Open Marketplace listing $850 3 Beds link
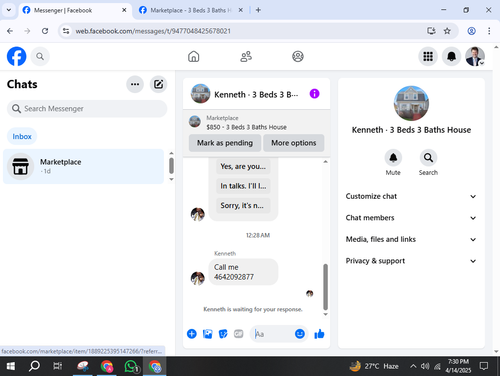This screenshot has height=376, width=500. pyautogui.click(x=246, y=127)
